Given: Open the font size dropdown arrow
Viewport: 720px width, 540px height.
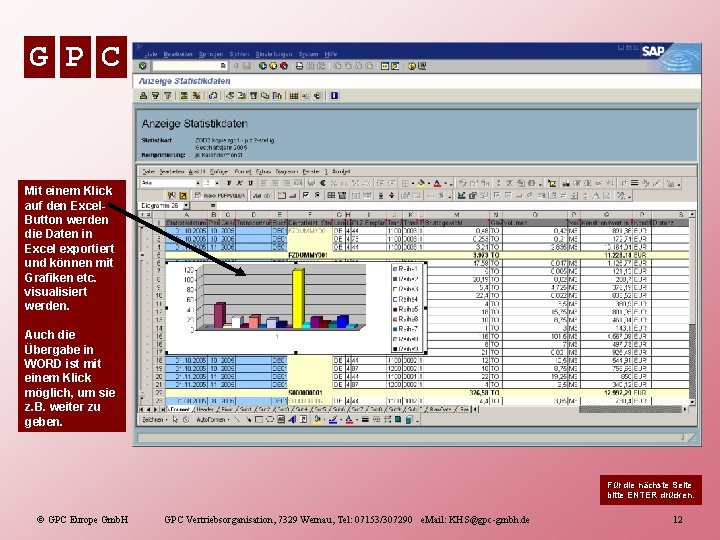Looking at the screenshot, I should click(x=217, y=183).
